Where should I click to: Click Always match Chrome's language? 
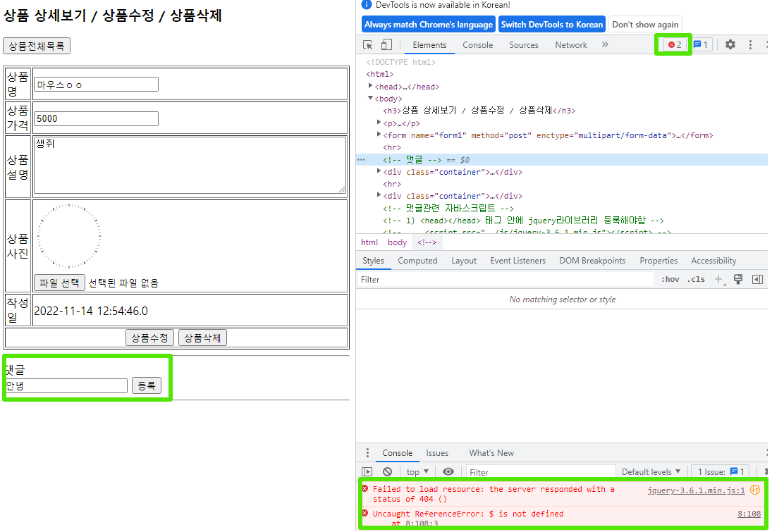tap(429, 25)
